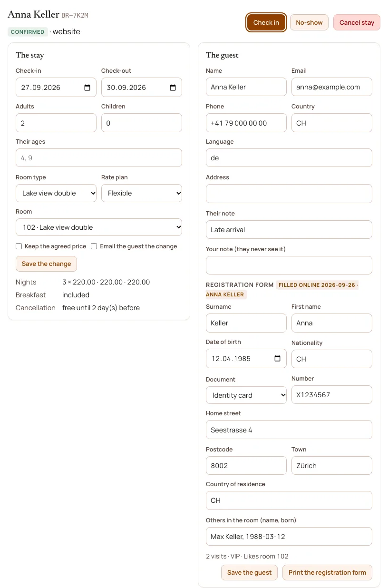
Task: Click the empty Address field
Action: pos(289,194)
